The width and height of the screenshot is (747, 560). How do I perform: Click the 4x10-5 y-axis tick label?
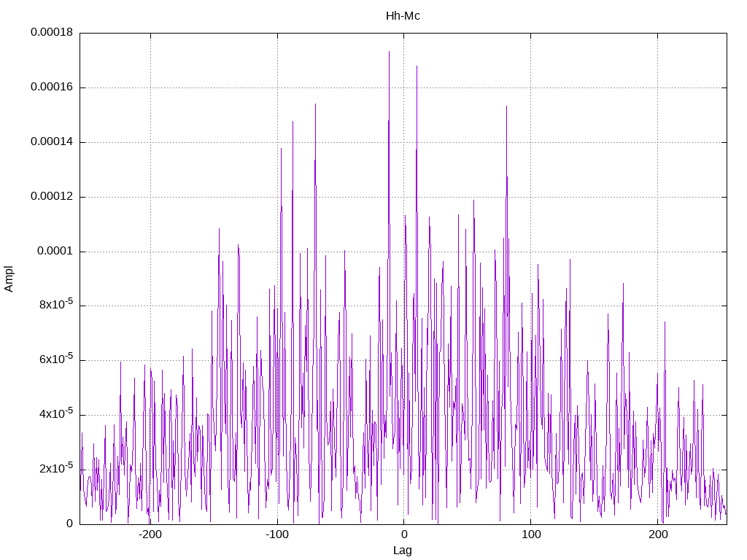point(56,414)
